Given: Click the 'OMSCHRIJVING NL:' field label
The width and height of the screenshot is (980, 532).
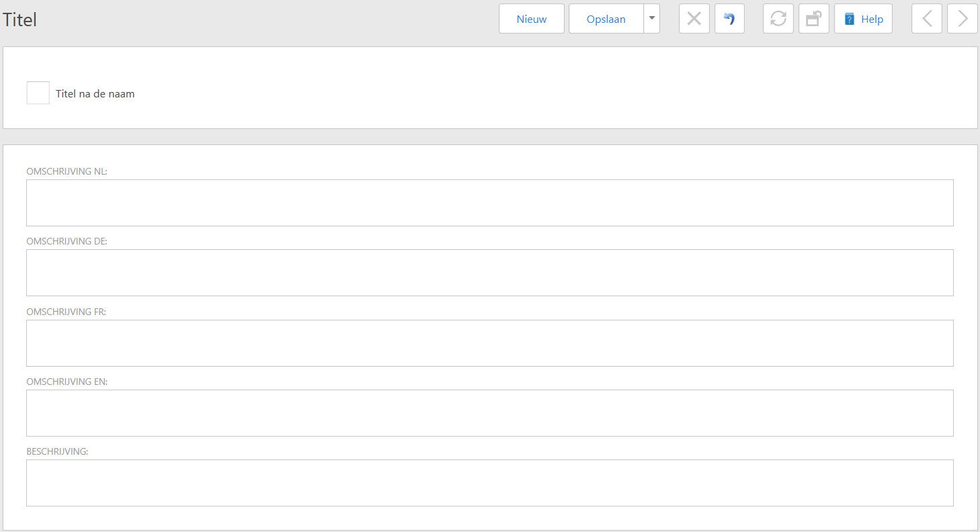Looking at the screenshot, I should [x=67, y=171].
